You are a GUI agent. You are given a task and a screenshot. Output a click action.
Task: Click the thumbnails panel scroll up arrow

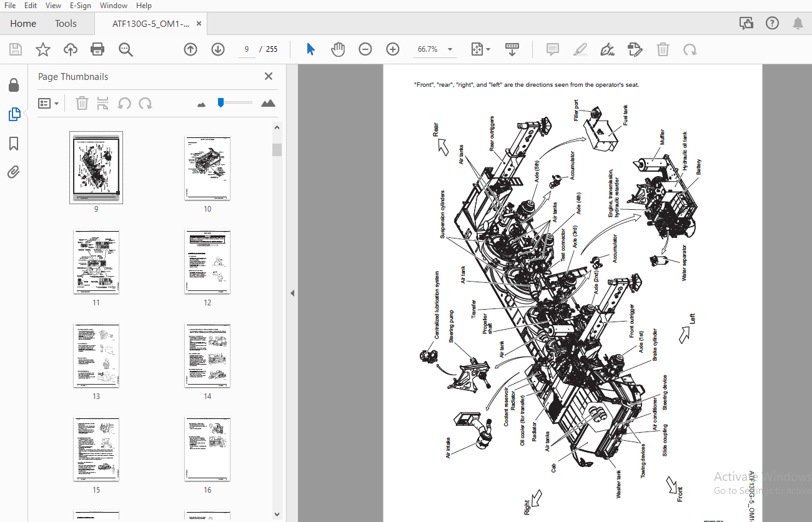(x=277, y=127)
